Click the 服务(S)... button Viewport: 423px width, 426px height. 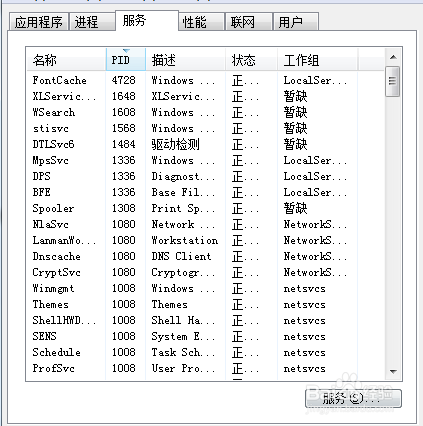(353, 398)
